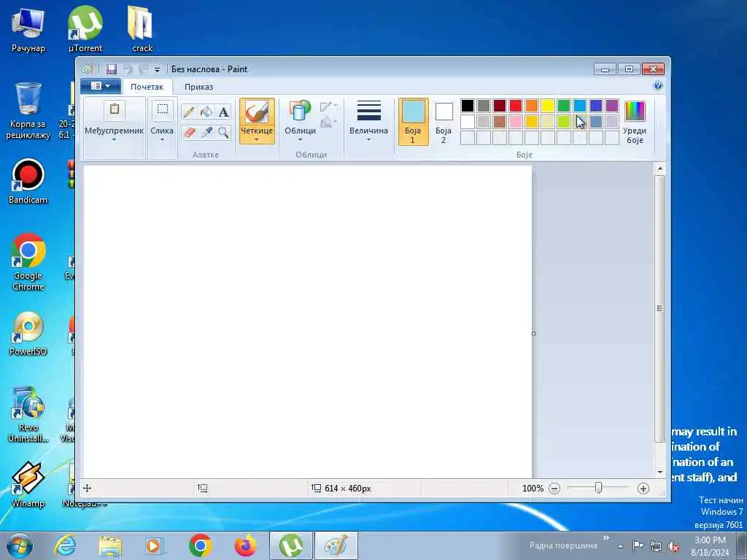Click the Уреди боје edit colors icon
The width and height of the screenshot is (747, 560).
635,111
